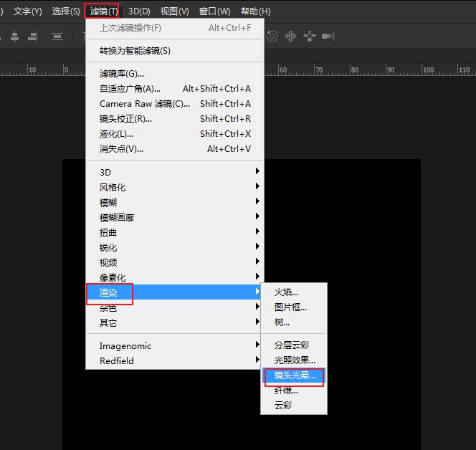Viewport: 476px width, 450px height.
Task: Expand the 模糊画廊 submenu
Action: point(175,217)
